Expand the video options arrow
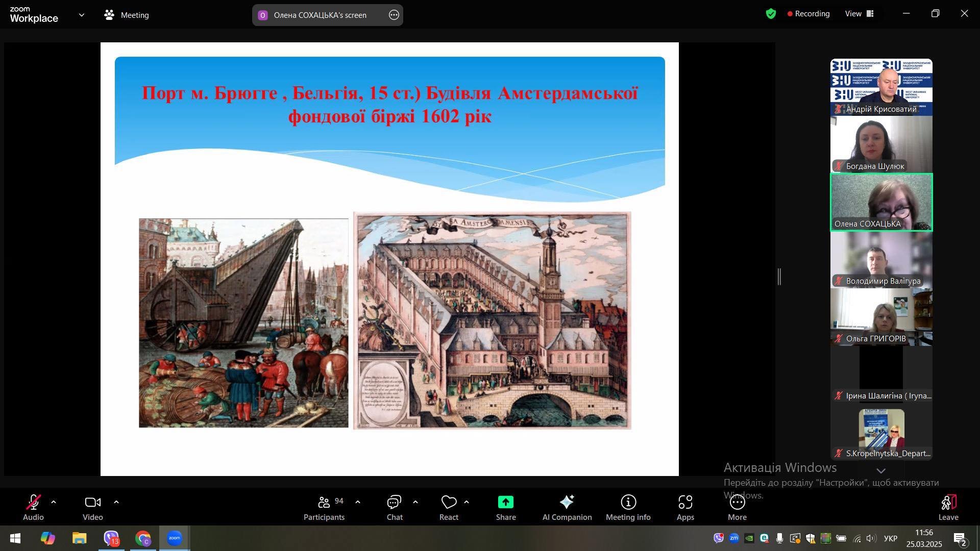The height and width of the screenshot is (551, 980). point(116,503)
